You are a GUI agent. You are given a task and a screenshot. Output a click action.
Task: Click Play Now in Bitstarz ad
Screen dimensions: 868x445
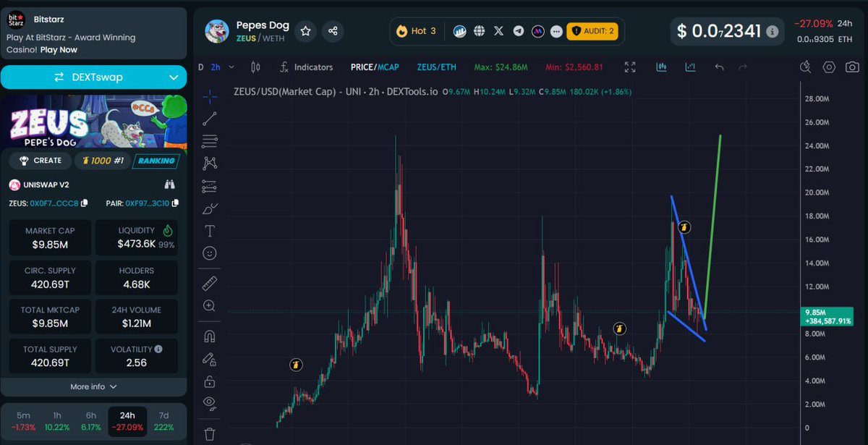59,50
